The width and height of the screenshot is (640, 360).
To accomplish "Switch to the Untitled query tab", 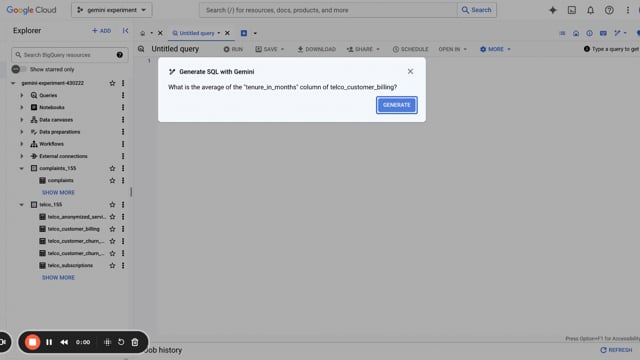I will tap(196, 33).
